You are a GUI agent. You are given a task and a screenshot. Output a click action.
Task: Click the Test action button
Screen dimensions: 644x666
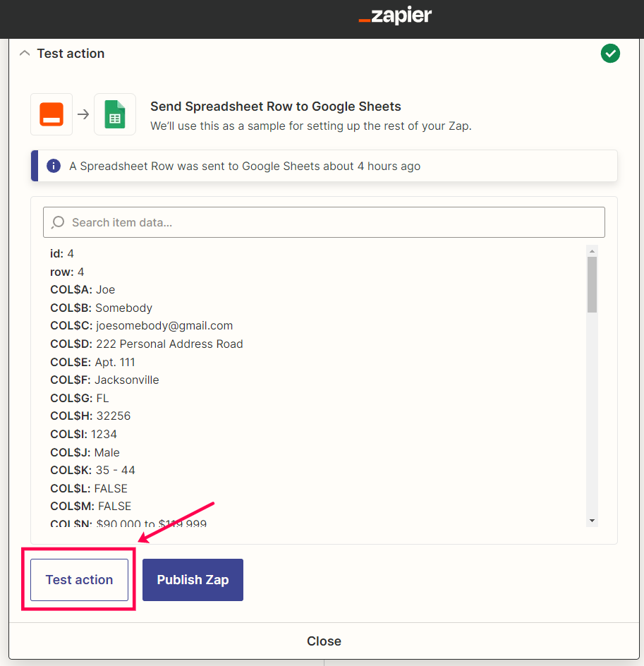pyautogui.click(x=80, y=580)
